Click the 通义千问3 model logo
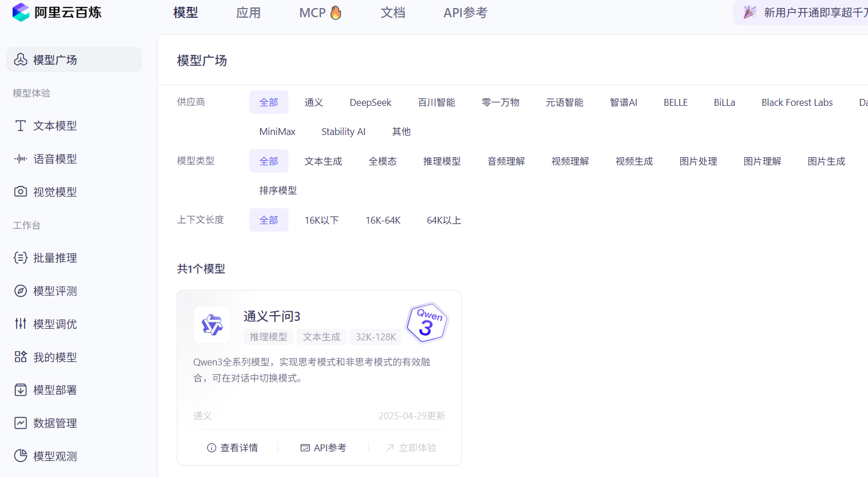 [x=212, y=325]
